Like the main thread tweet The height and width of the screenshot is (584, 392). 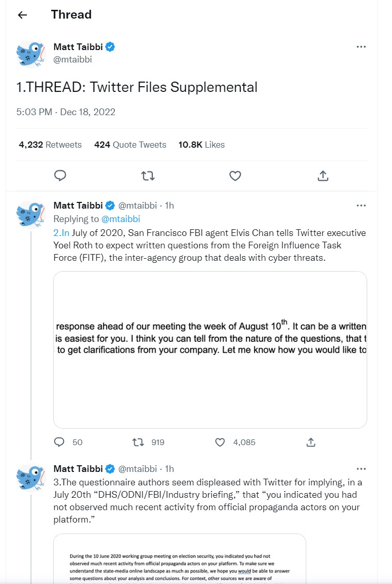pos(235,176)
